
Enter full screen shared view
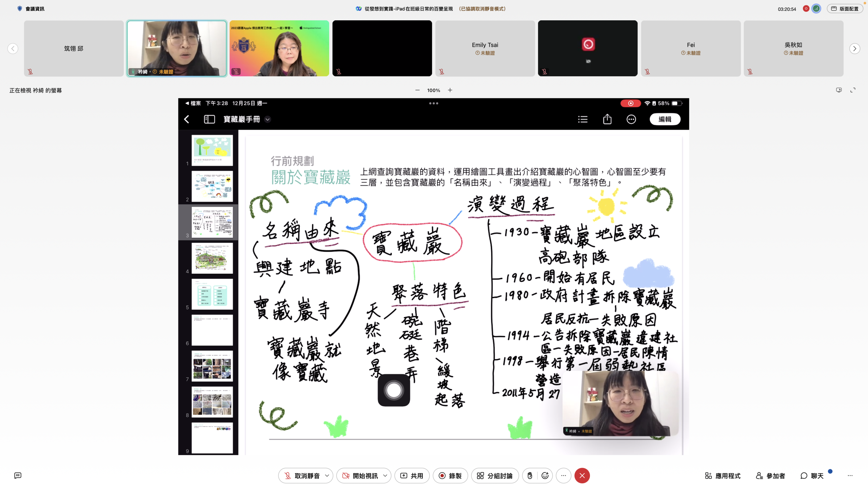[x=853, y=90]
